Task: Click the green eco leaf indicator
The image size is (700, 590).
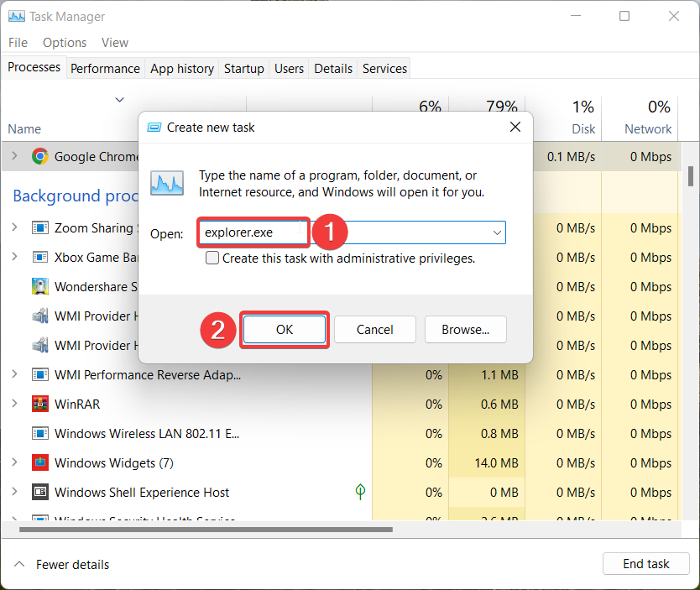Action: tap(359, 492)
